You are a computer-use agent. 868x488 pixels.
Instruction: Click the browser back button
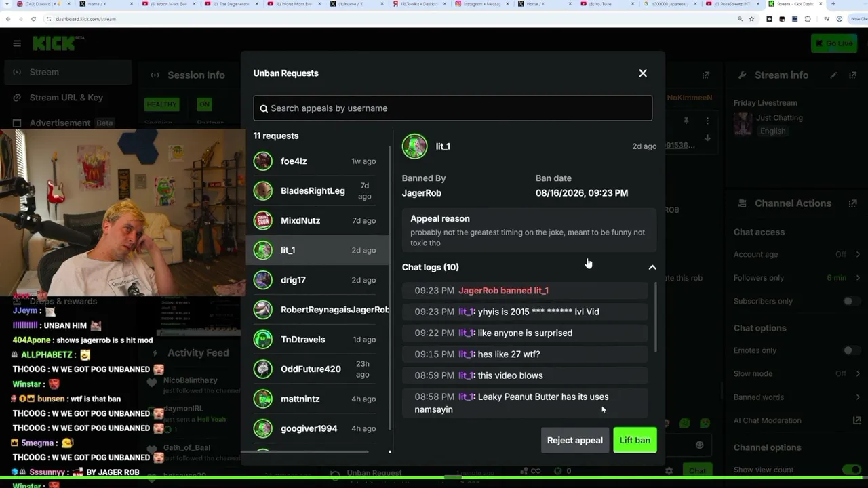tap(8, 19)
